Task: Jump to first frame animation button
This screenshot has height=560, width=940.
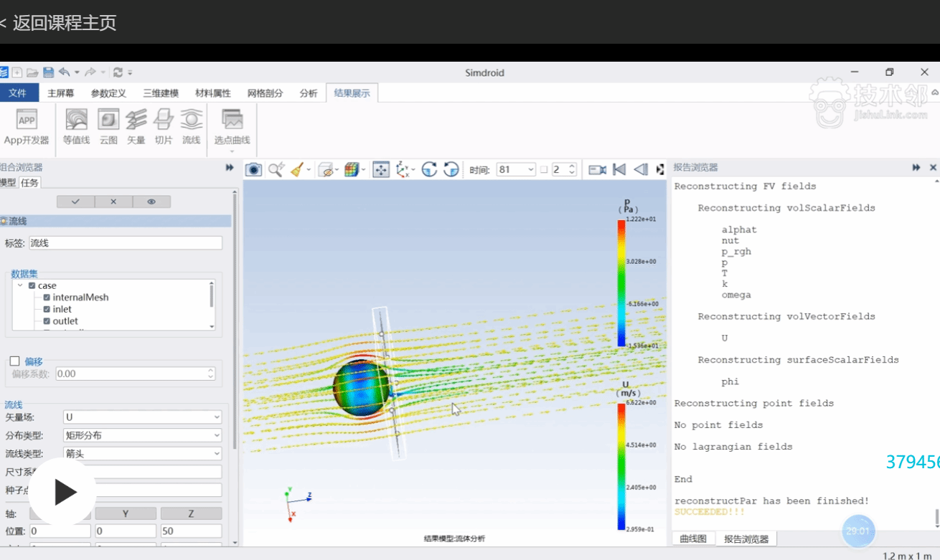Action: pos(619,169)
